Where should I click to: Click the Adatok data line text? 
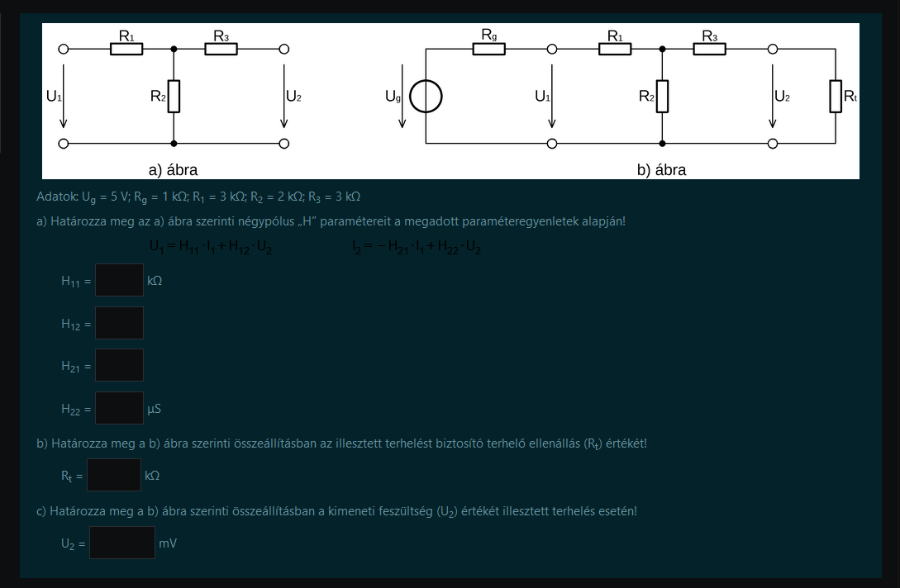[198, 197]
